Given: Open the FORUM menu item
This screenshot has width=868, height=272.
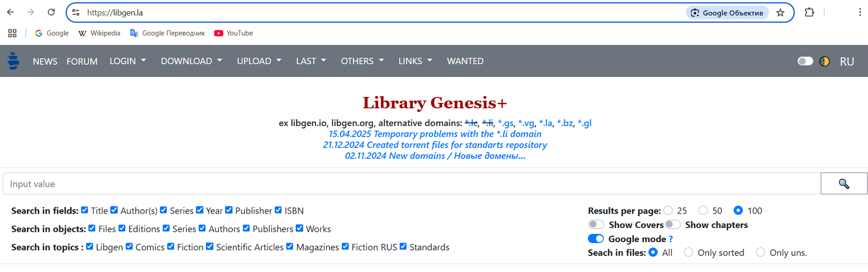Looking at the screenshot, I should pos(82,61).
